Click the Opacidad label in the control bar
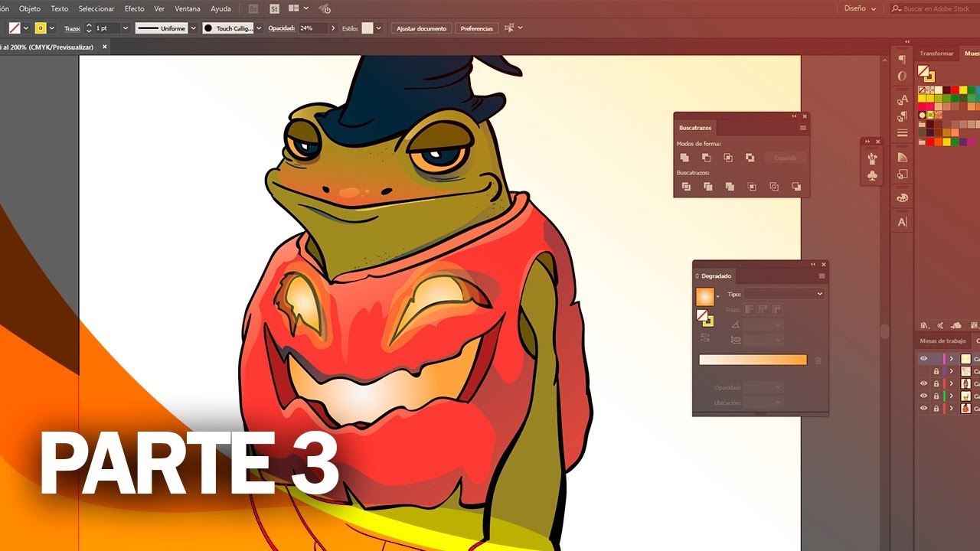Image resolution: width=980 pixels, height=551 pixels. point(281,28)
